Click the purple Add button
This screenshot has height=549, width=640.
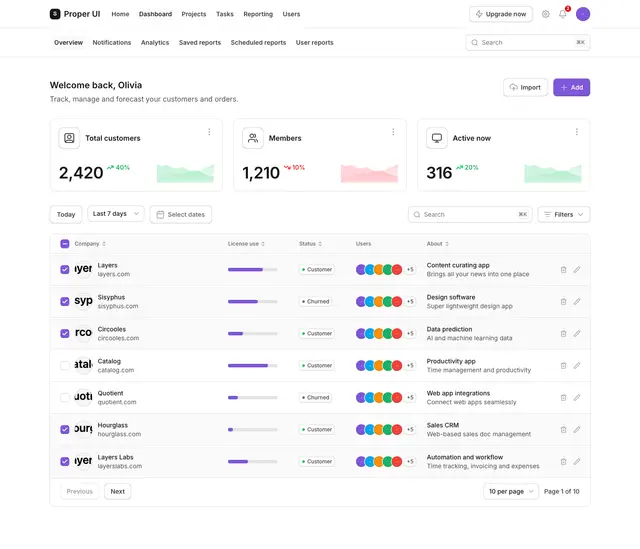click(571, 87)
